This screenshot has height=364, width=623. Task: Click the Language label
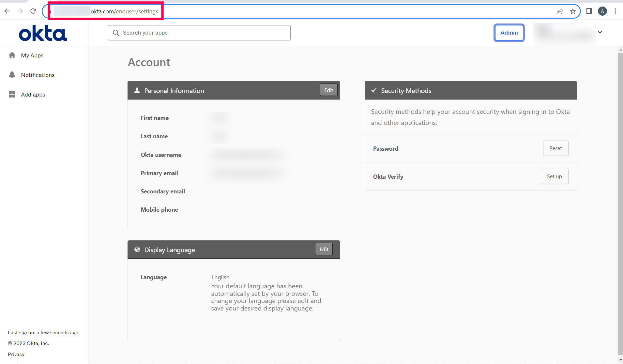(154, 277)
